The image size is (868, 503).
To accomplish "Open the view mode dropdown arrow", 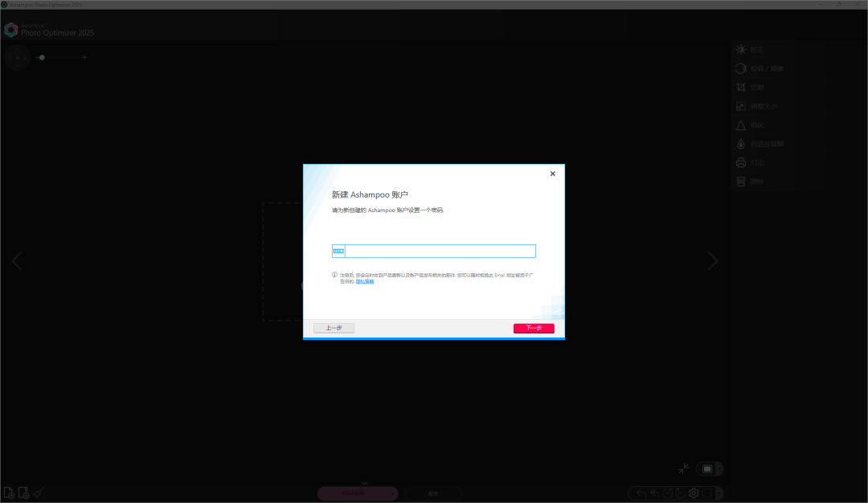I will point(719,469).
